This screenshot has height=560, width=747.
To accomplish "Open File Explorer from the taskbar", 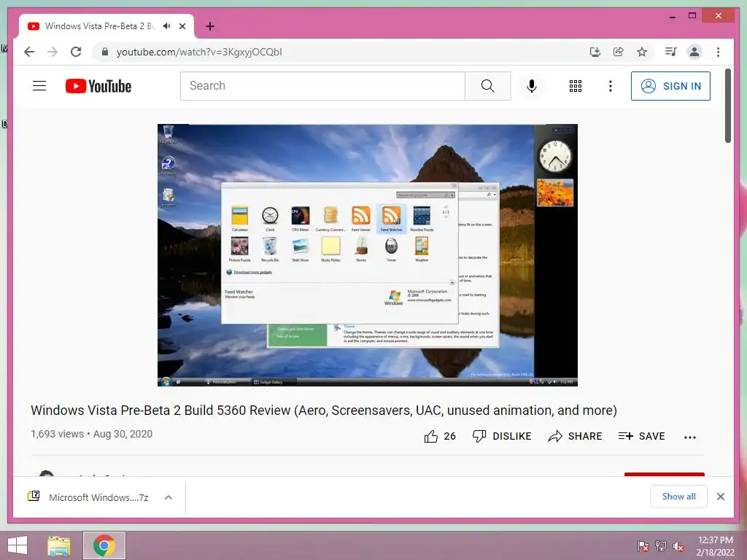I will [59, 545].
